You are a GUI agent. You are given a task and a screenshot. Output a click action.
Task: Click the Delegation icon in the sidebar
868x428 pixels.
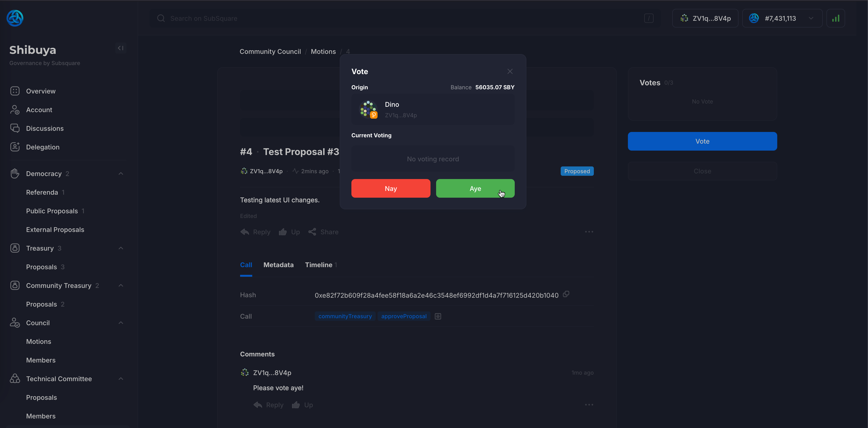click(x=15, y=147)
